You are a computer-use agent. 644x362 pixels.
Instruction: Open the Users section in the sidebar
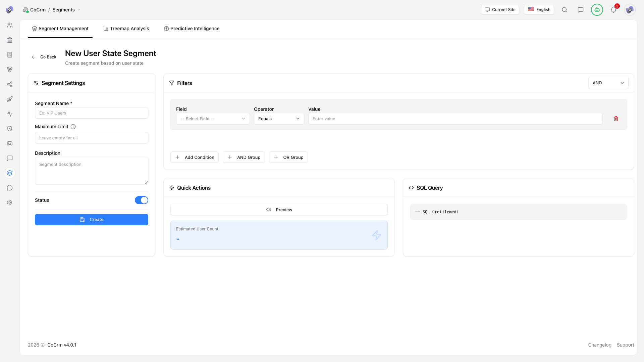10,25
